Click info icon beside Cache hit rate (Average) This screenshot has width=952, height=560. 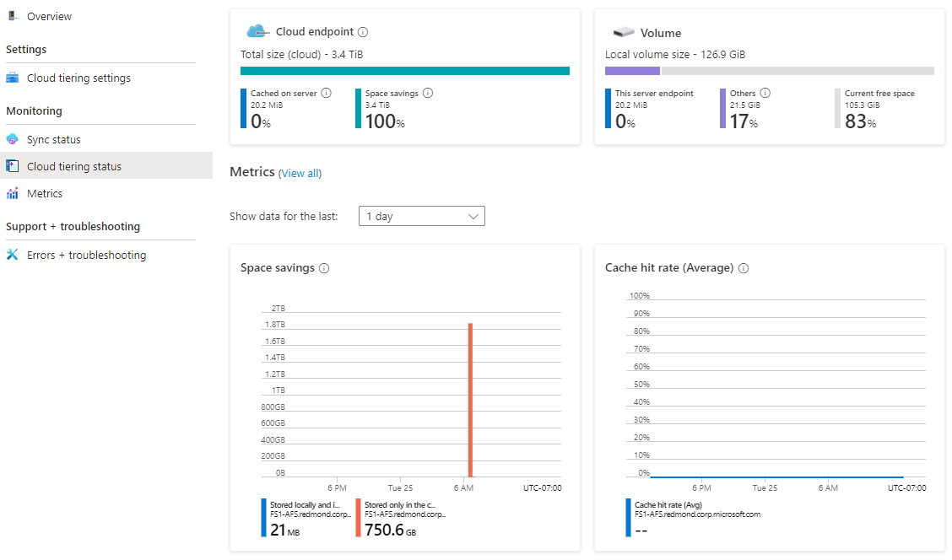click(x=744, y=268)
